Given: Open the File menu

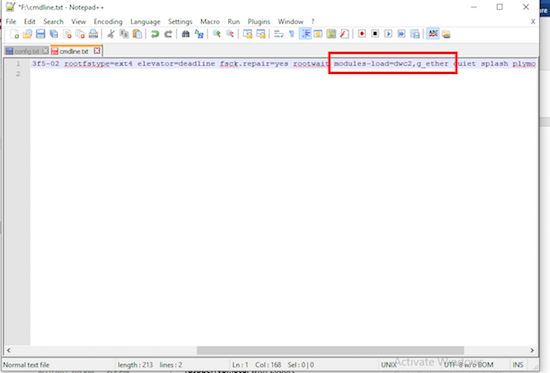Looking at the screenshot, I should 11,21.
